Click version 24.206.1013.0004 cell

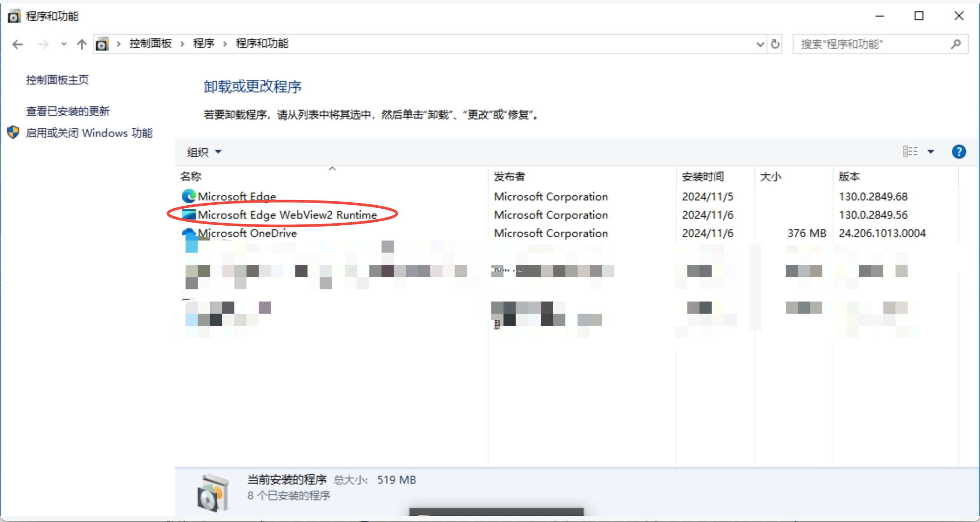pyautogui.click(x=882, y=233)
